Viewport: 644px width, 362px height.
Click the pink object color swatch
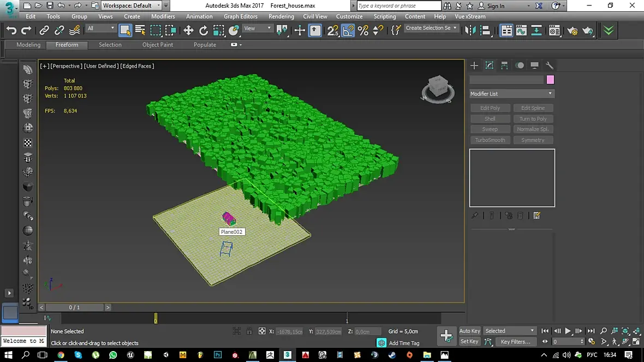point(550,80)
